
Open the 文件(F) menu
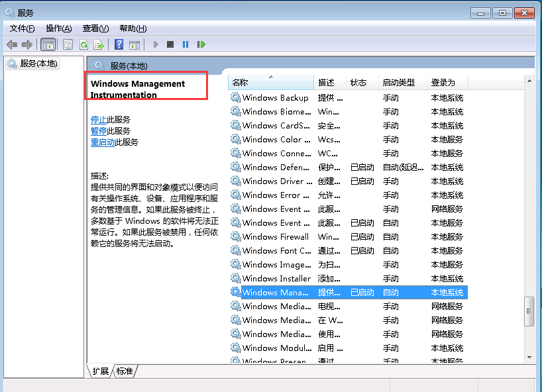(22, 28)
